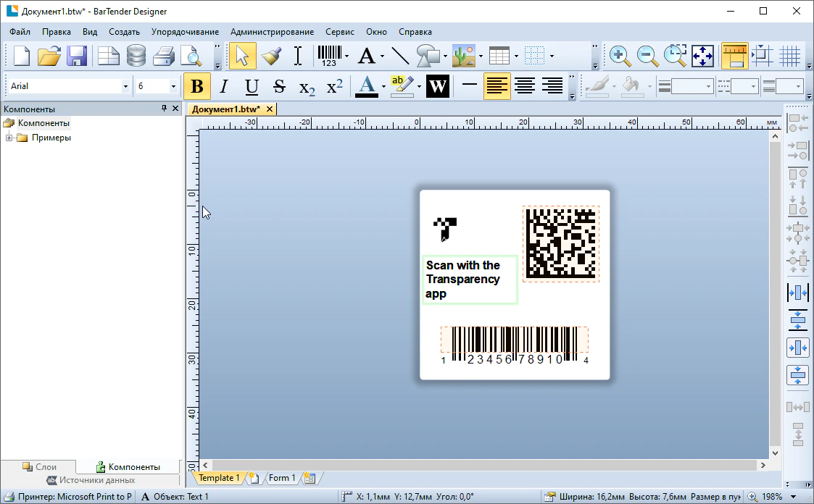Switch to the Form 1 tab
This screenshot has width=814, height=504.
pyautogui.click(x=281, y=478)
